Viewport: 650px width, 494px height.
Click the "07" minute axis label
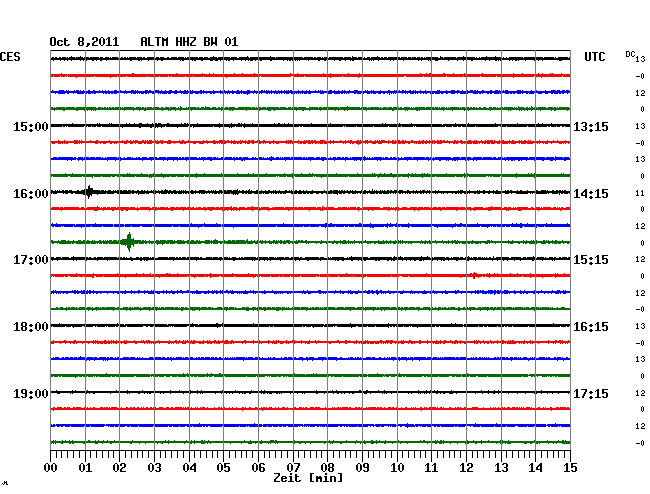tap(293, 467)
